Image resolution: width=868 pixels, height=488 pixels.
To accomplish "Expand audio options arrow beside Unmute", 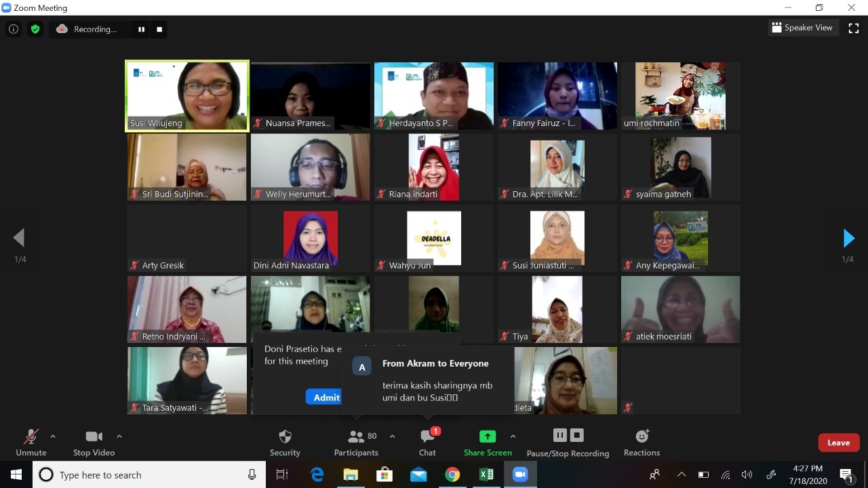I will 53,436.
